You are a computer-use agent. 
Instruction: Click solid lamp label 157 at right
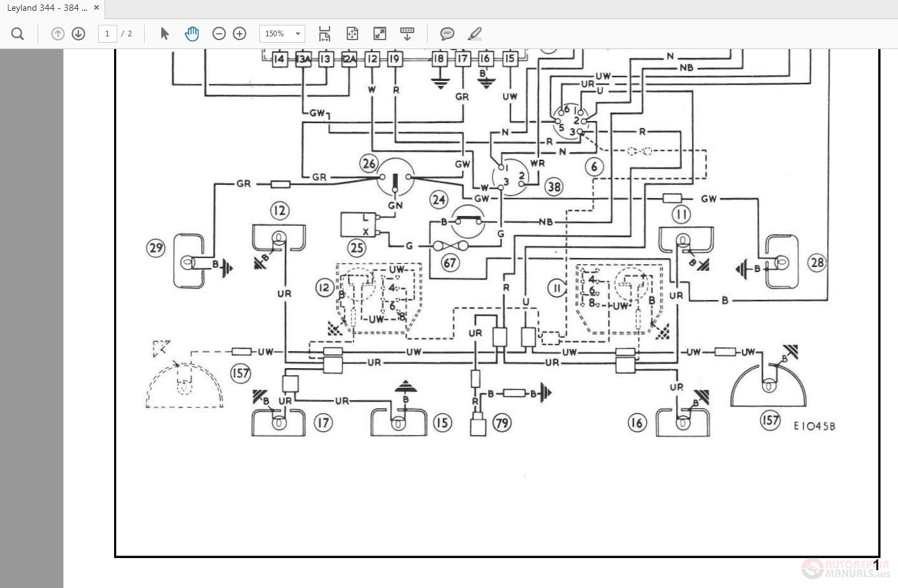(x=770, y=420)
